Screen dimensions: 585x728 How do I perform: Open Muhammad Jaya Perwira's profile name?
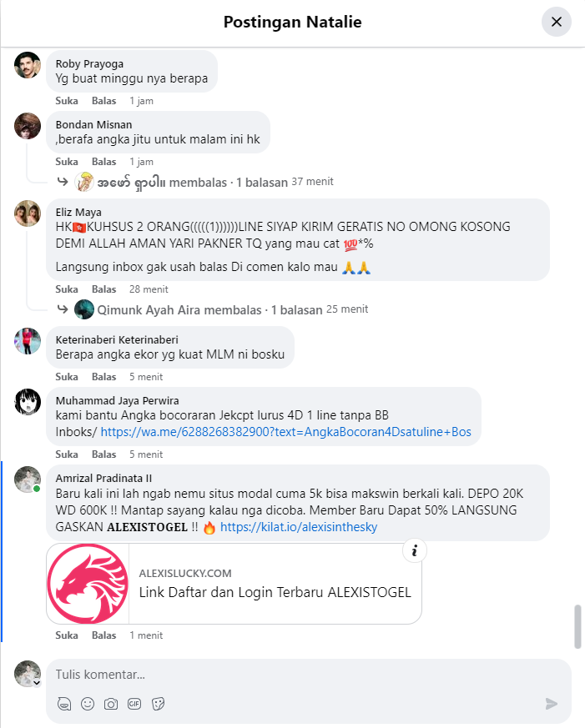click(x=117, y=400)
